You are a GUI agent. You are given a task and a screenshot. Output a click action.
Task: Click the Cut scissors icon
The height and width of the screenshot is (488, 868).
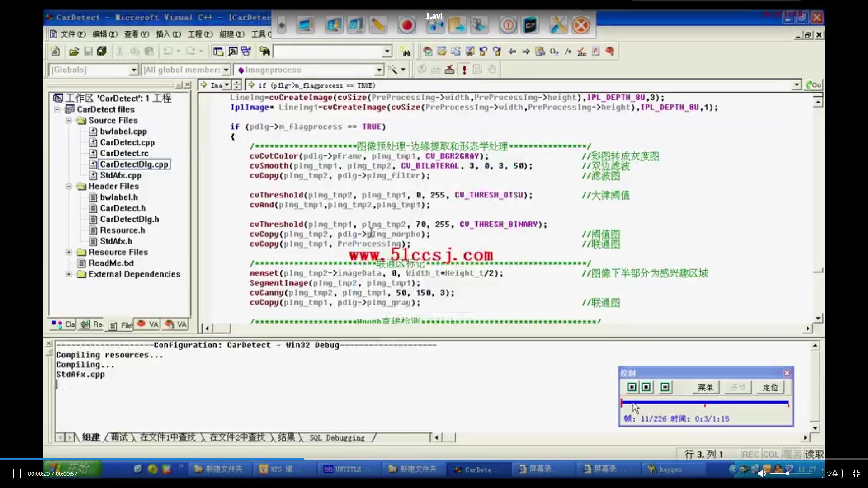[x=120, y=52]
